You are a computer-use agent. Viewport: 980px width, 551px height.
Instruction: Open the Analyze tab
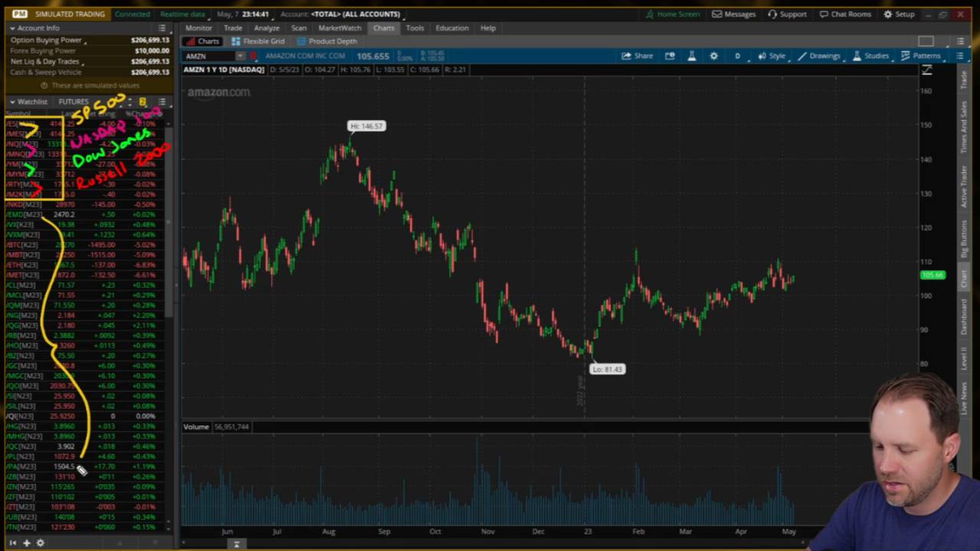pyautogui.click(x=266, y=28)
